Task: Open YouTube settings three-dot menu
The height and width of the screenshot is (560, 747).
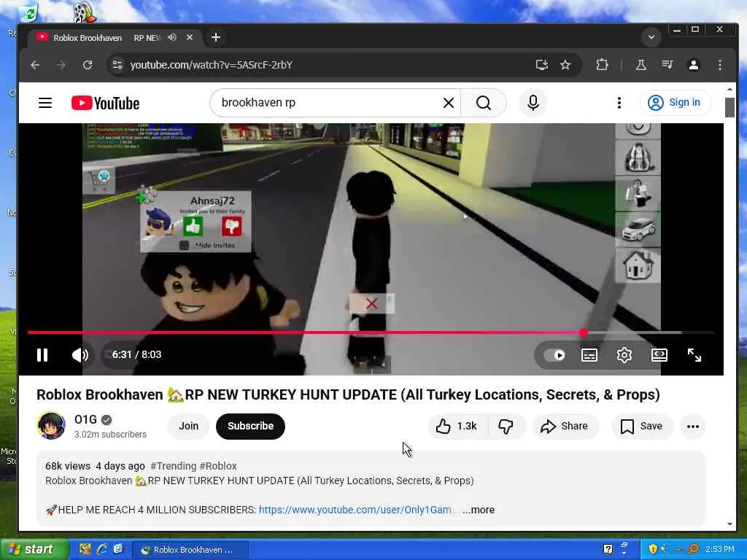Action: [619, 103]
